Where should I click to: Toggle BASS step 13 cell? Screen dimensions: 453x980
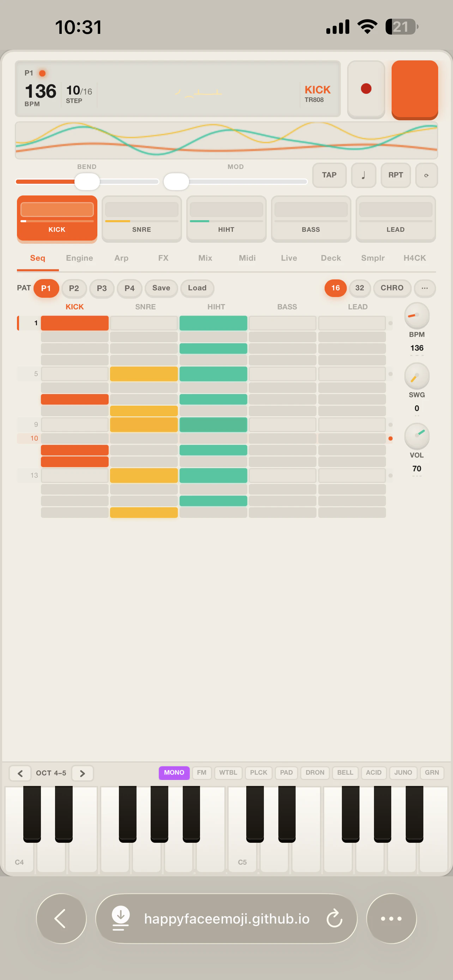283,476
